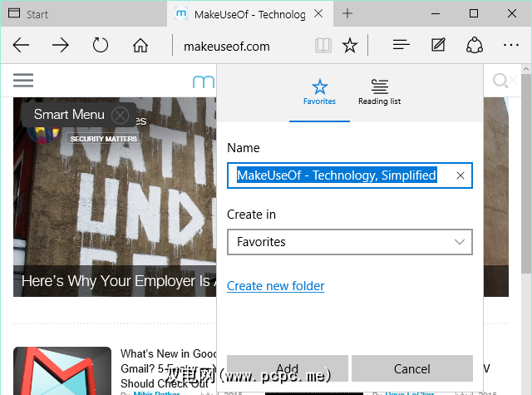The width and height of the screenshot is (532, 395).
Task: Open a new tab with plus button
Action: [x=347, y=13]
